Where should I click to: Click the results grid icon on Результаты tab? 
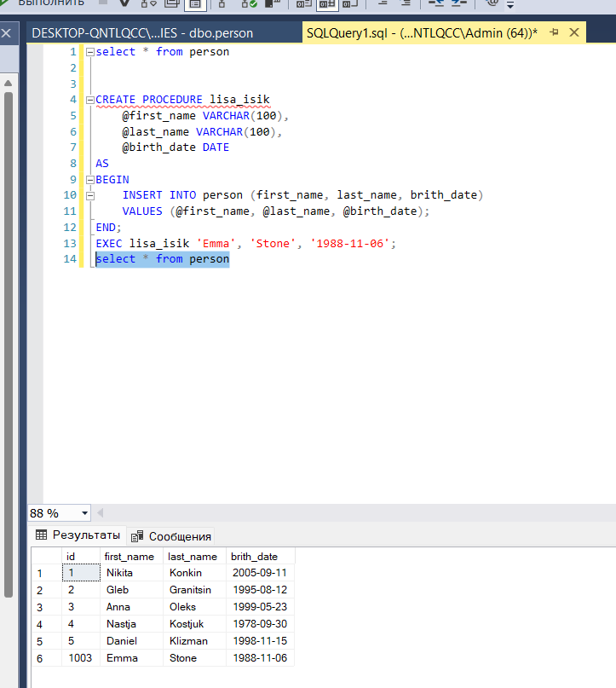[41, 535]
